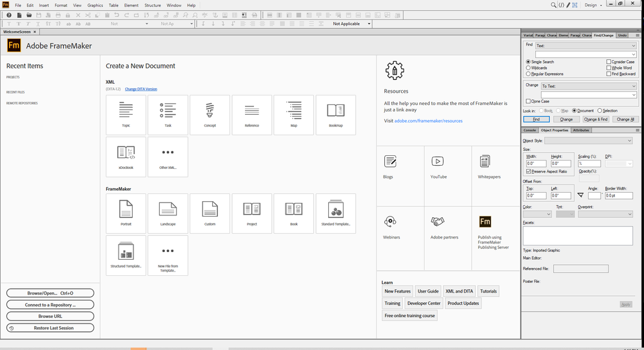The image size is (644, 350).
Task: Toggle the Clone Case checkbox
Action: pyautogui.click(x=528, y=101)
